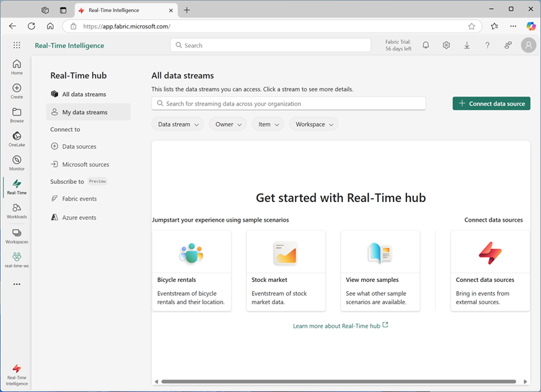Select All data streams in hub menu
541x392 pixels.
(x=89, y=94)
